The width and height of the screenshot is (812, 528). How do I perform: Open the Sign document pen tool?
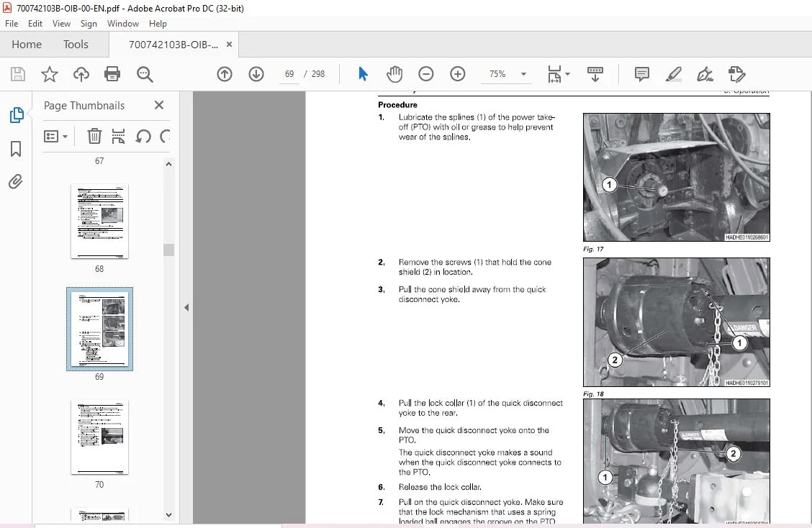(705, 74)
